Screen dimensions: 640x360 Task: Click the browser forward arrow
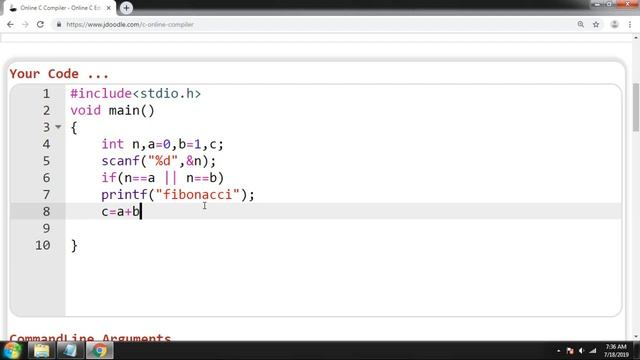[25, 24]
